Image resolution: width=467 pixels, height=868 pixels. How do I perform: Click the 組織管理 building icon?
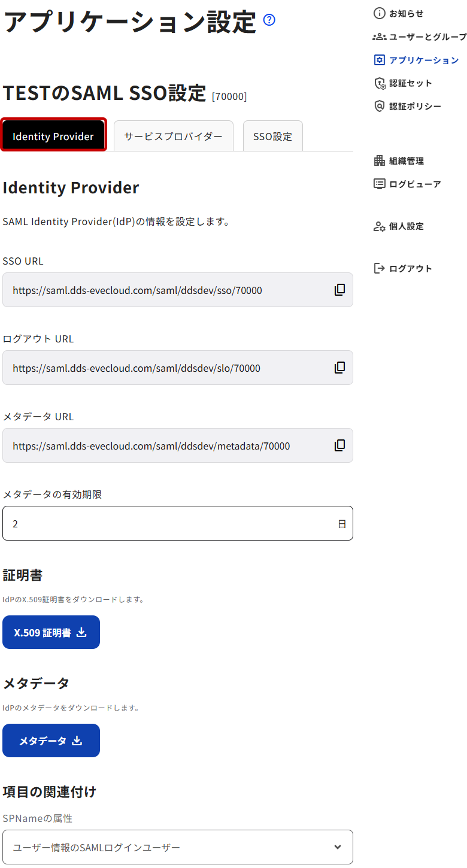pyautogui.click(x=379, y=160)
